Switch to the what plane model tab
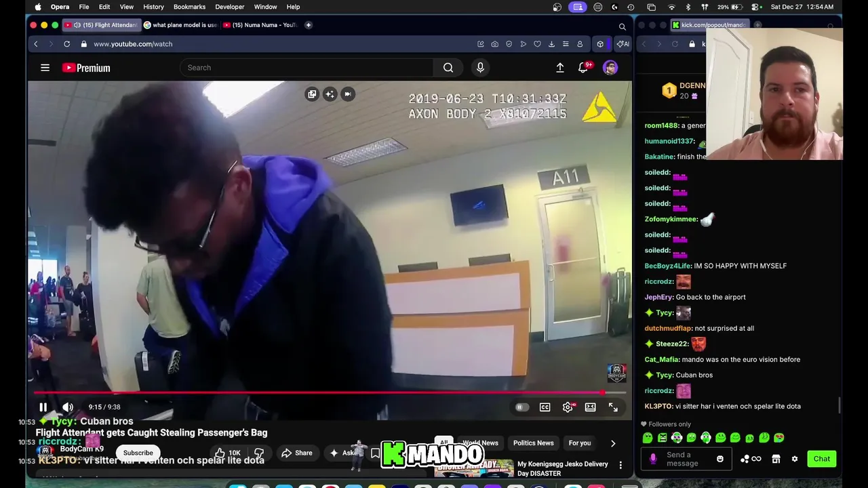868x488 pixels. point(180,25)
